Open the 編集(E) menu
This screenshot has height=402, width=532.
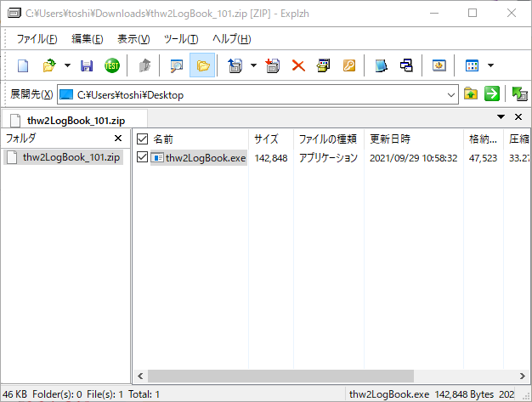click(88, 39)
